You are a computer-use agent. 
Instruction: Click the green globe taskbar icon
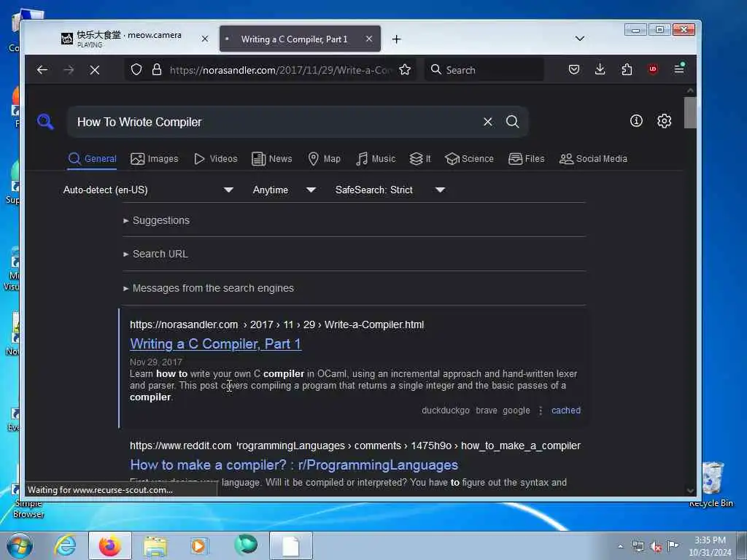(246, 545)
